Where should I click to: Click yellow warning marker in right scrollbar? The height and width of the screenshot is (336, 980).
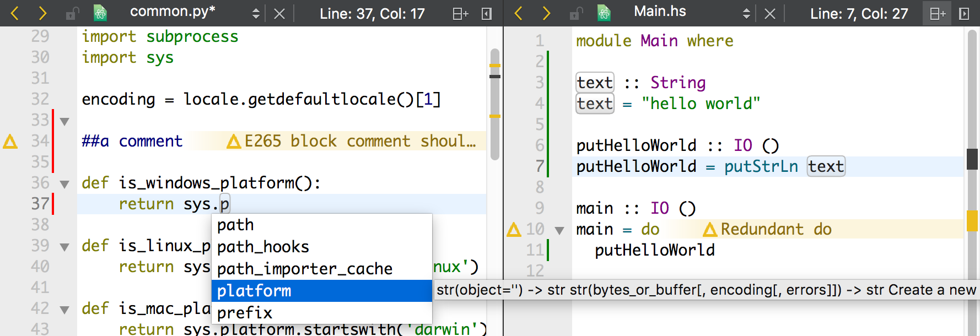(972, 221)
